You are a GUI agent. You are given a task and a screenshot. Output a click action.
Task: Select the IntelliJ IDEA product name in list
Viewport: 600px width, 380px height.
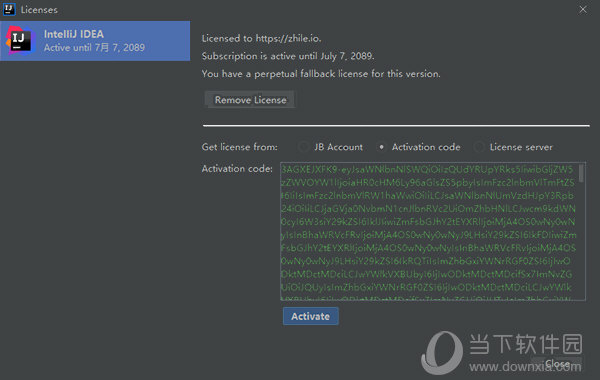point(73,34)
